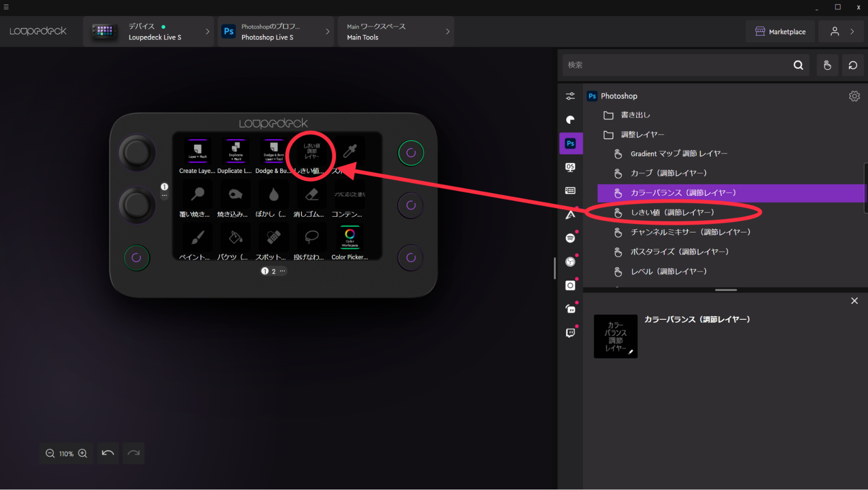
Task: Zoom out the device view
Action: tap(50, 454)
